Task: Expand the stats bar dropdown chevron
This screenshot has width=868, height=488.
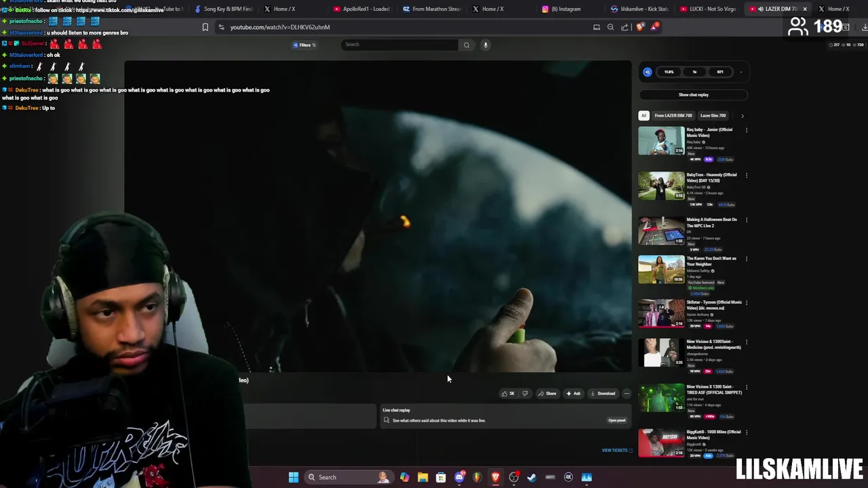Action: tap(741, 72)
